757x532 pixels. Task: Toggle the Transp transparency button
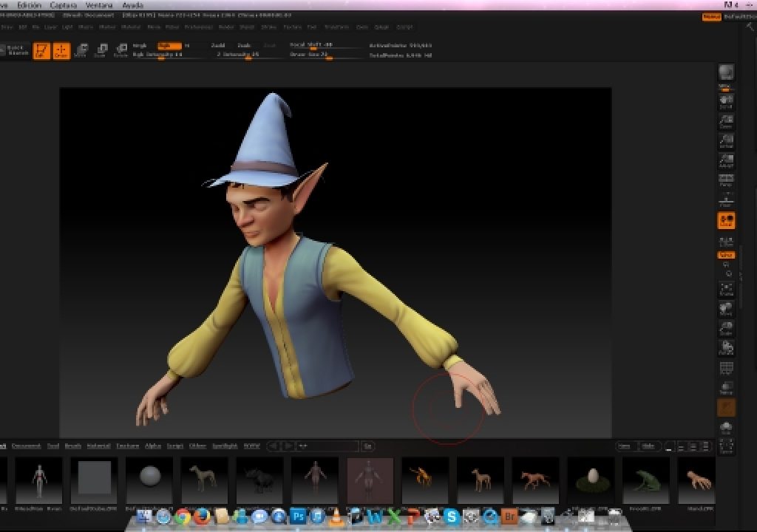[x=726, y=388]
